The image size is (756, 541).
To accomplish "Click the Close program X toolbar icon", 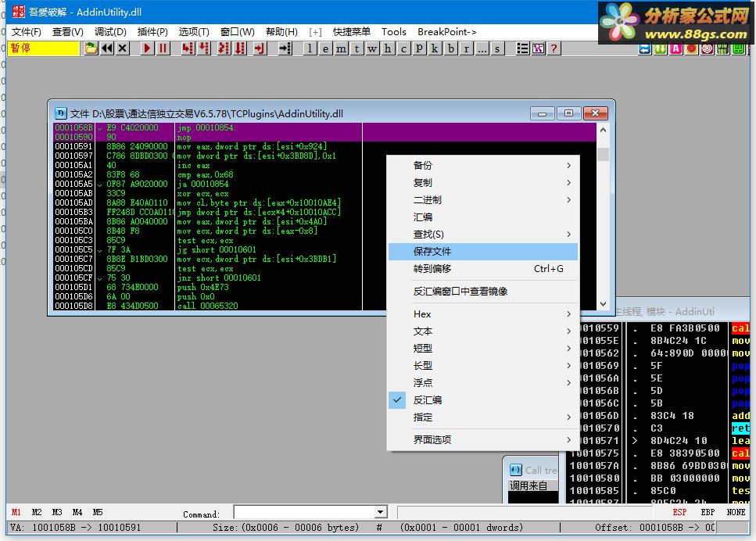I will (123, 48).
